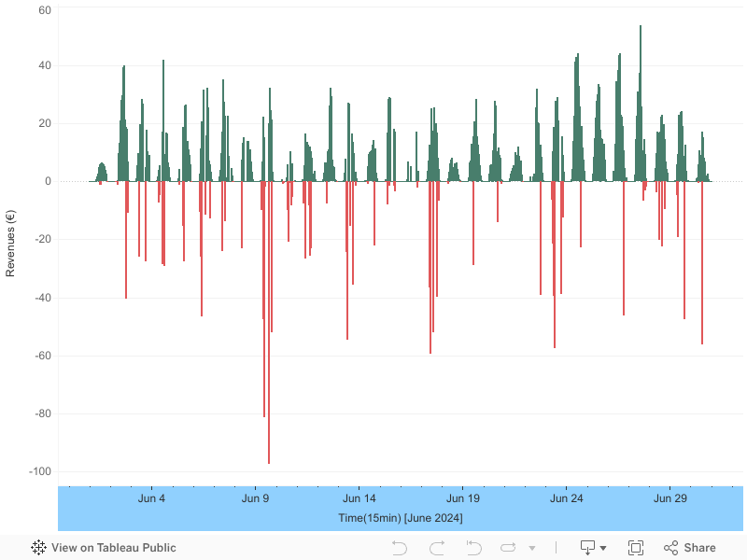
Task: Click the Share network icon
Action: click(670, 548)
